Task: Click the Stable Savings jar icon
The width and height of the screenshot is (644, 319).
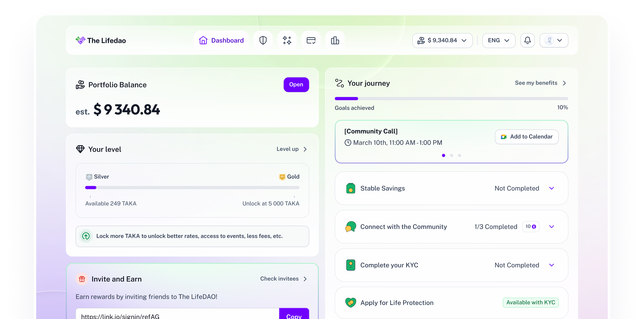Action: coord(351,188)
